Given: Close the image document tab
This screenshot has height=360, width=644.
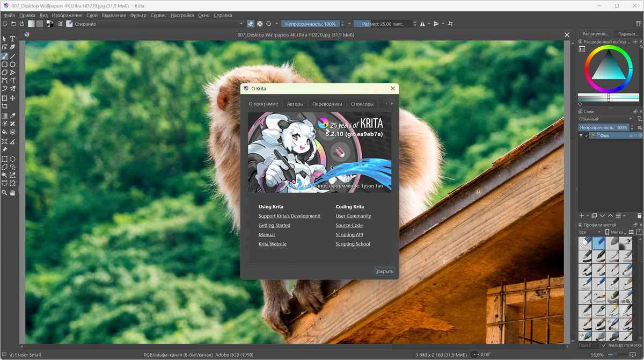Looking at the screenshot, I should coord(567,35).
